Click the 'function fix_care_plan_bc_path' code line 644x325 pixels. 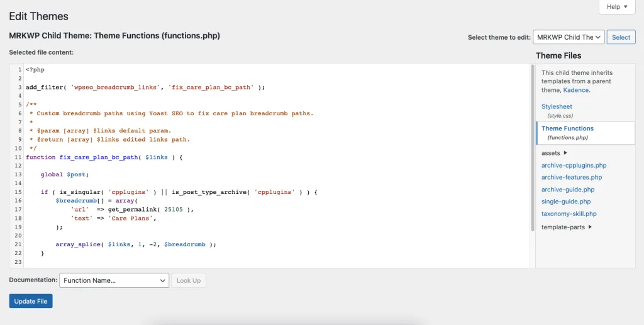tap(104, 157)
